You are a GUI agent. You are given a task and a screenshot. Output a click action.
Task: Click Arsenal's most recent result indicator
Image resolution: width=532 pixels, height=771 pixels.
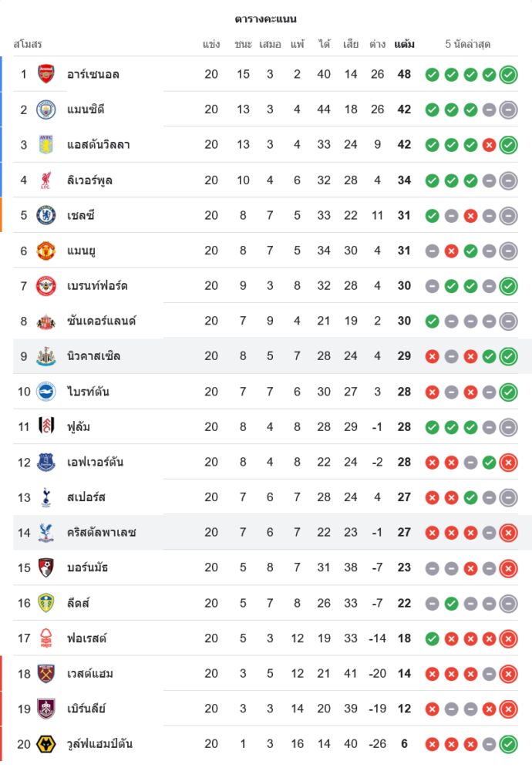508,75
